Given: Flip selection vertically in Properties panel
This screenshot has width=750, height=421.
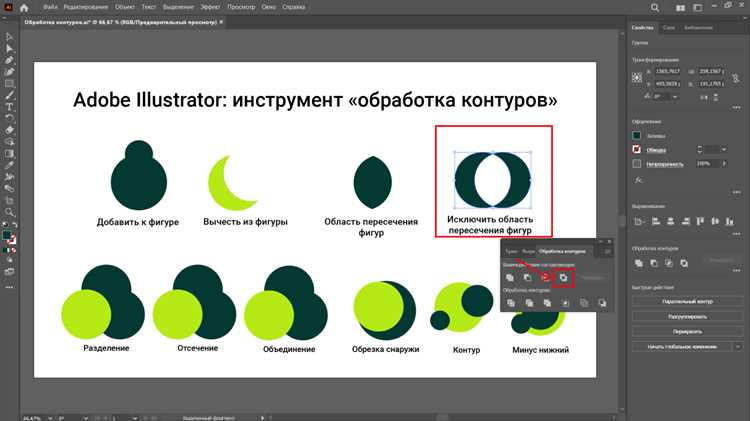Looking at the screenshot, I should [x=716, y=97].
